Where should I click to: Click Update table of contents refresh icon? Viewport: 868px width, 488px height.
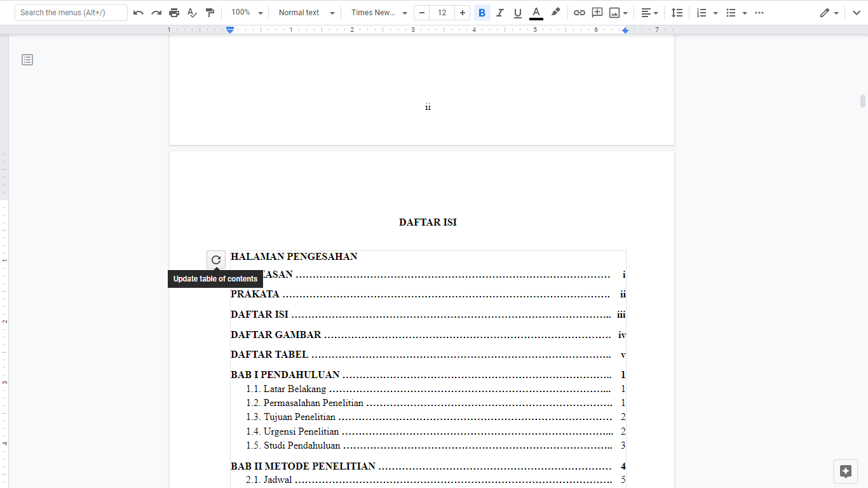click(216, 259)
